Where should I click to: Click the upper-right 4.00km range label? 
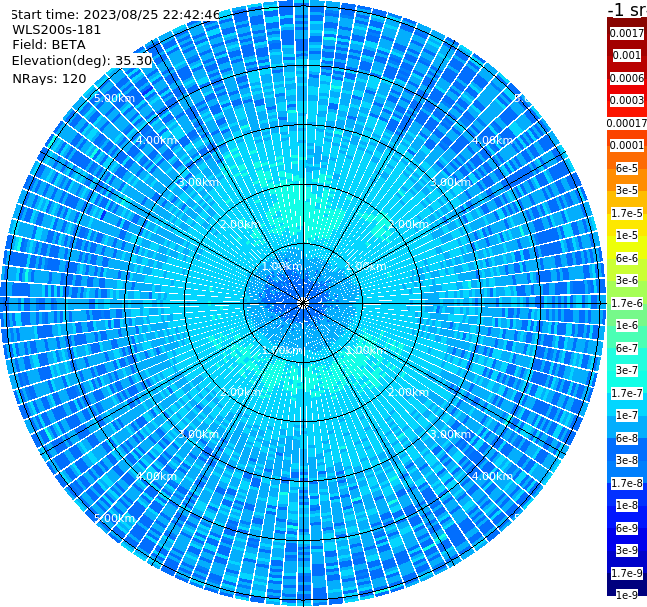pyautogui.click(x=492, y=140)
